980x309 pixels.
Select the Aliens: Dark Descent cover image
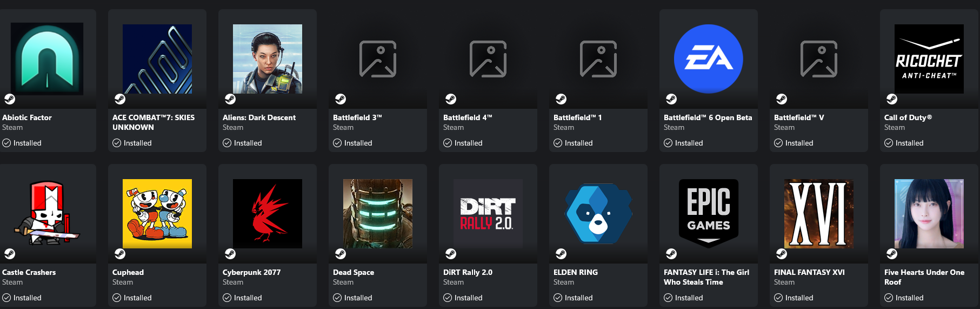tap(268, 59)
